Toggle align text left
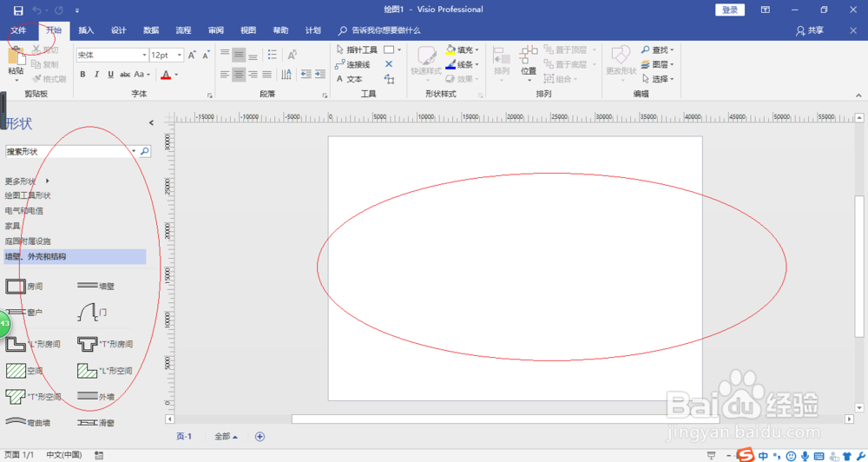 coord(224,74)
